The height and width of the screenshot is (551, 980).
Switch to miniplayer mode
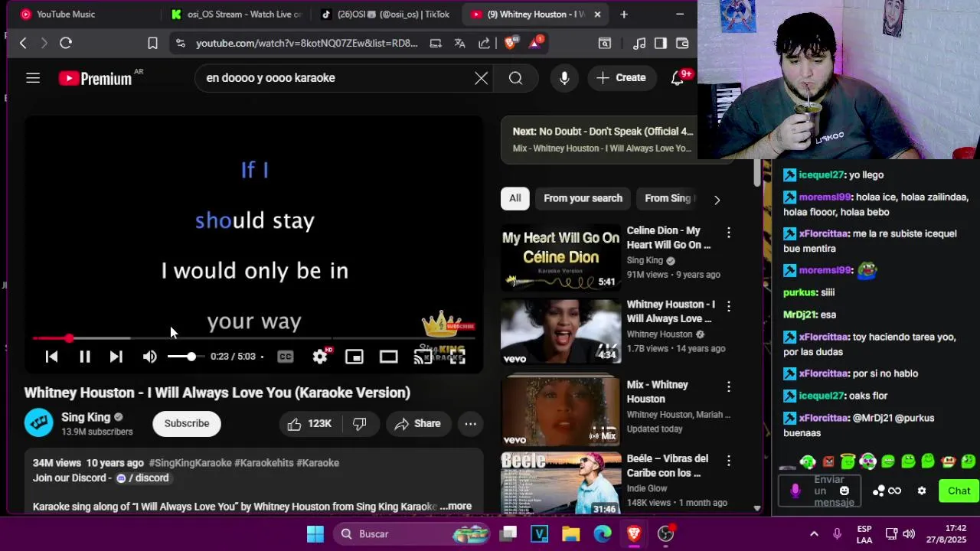tap(354, 357)
